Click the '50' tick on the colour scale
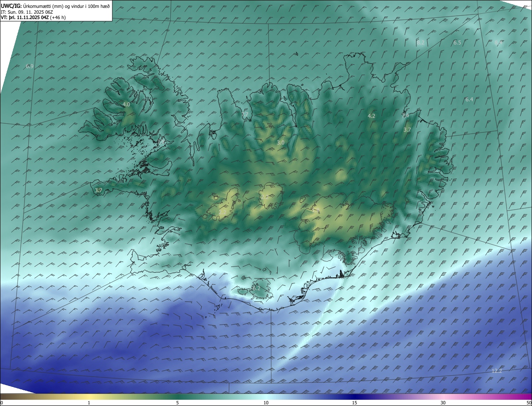532x406 pixels. coord(529,403)
